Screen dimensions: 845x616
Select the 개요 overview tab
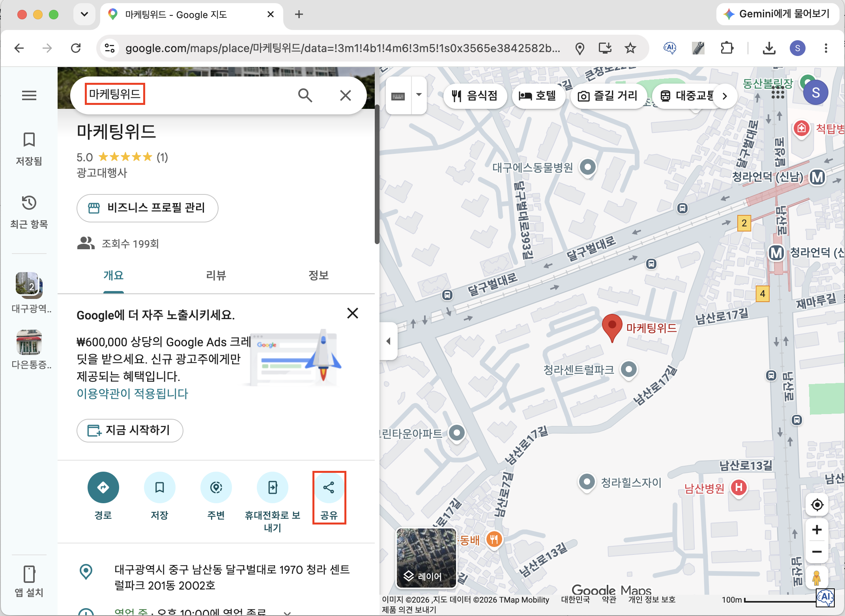pyautogui.click(x=114, y=275)
